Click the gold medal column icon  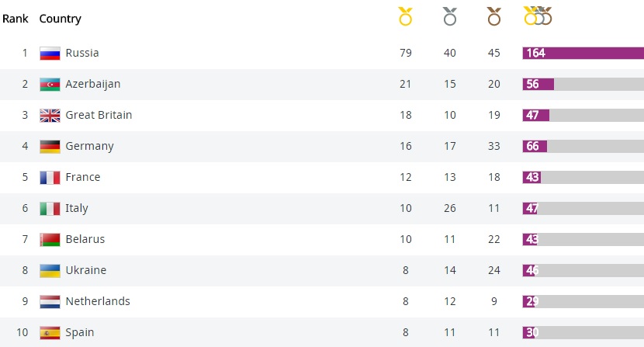[405, 16]
